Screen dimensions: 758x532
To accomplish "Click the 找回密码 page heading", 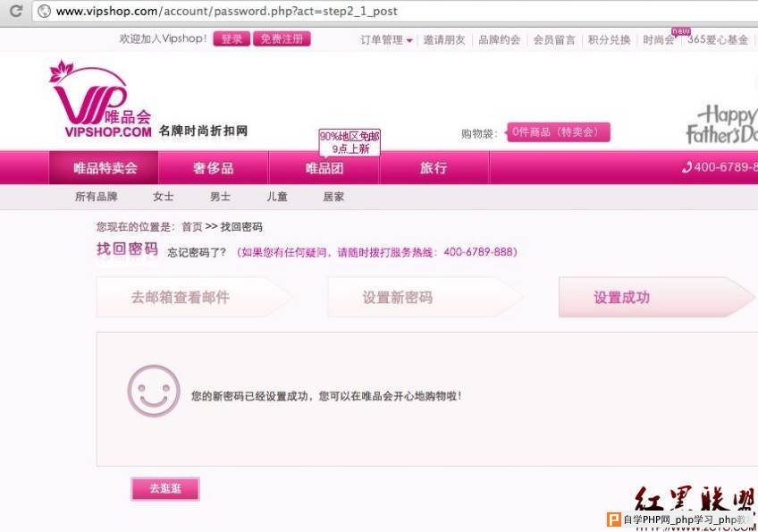I will click(127, 249).
